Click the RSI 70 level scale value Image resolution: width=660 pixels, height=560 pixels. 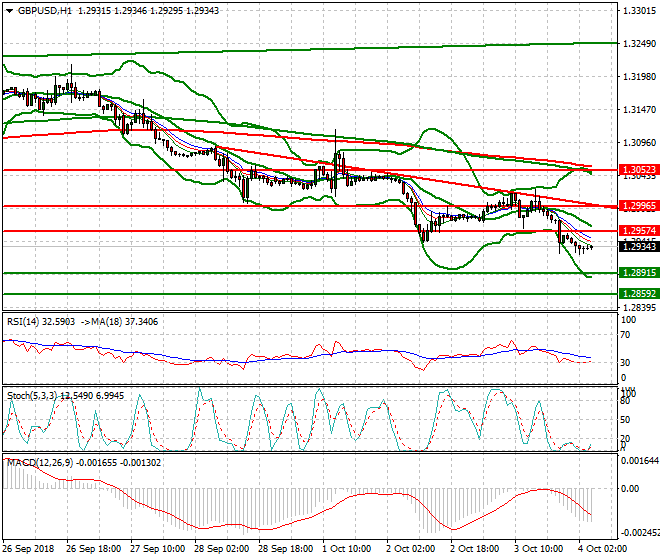(x=625, y=335)
